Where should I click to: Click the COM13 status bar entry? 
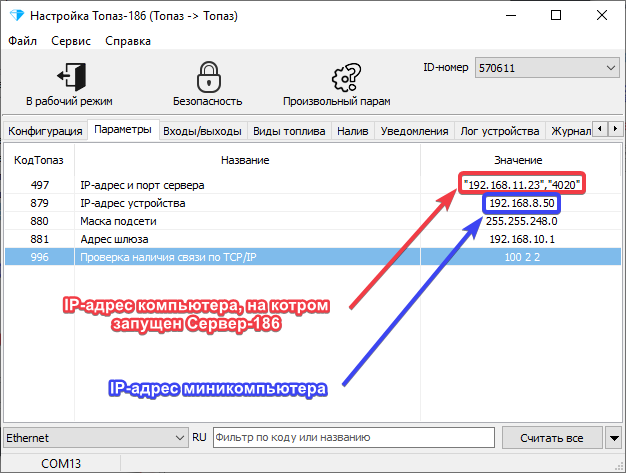point(61,463)
